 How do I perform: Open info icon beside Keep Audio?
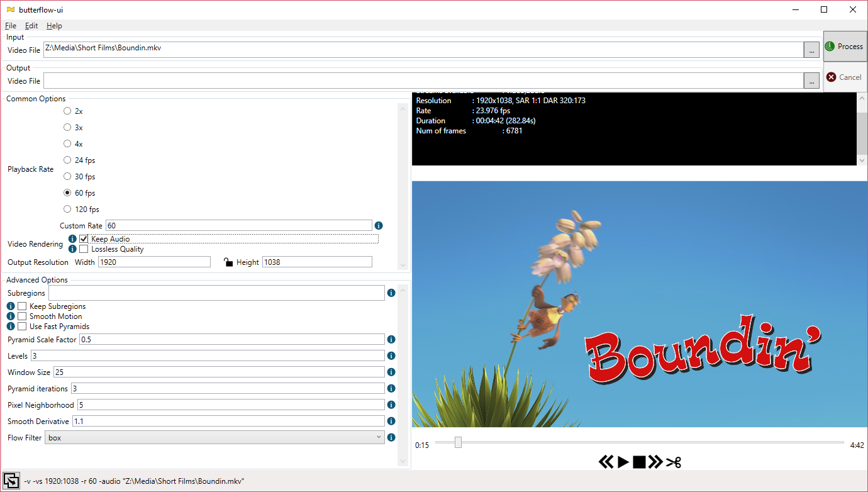pyautogui.click(x=72, y=239)
